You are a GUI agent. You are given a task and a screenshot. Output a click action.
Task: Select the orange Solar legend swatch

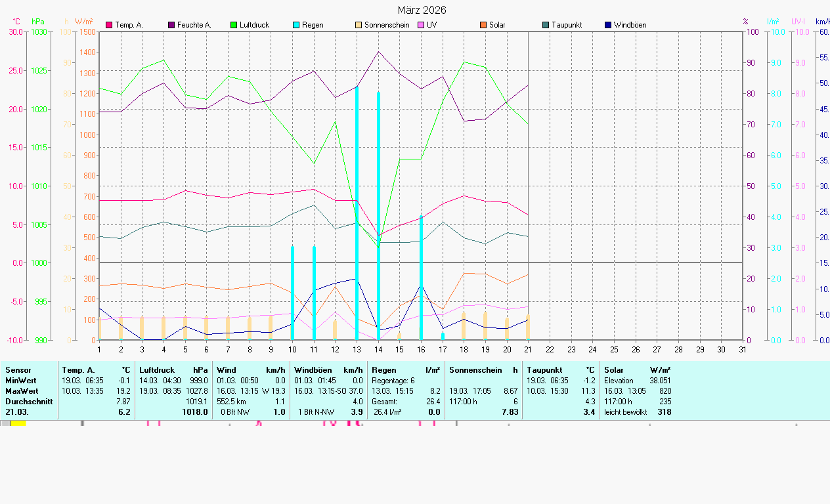coord(483,25)
